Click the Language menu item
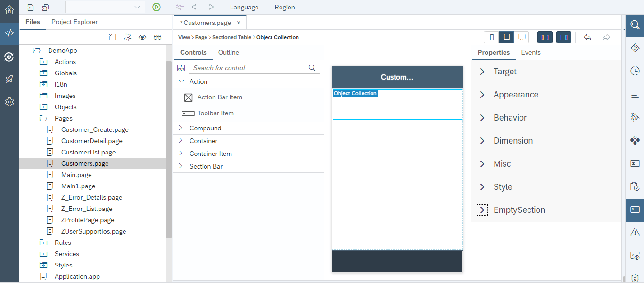 244,7
